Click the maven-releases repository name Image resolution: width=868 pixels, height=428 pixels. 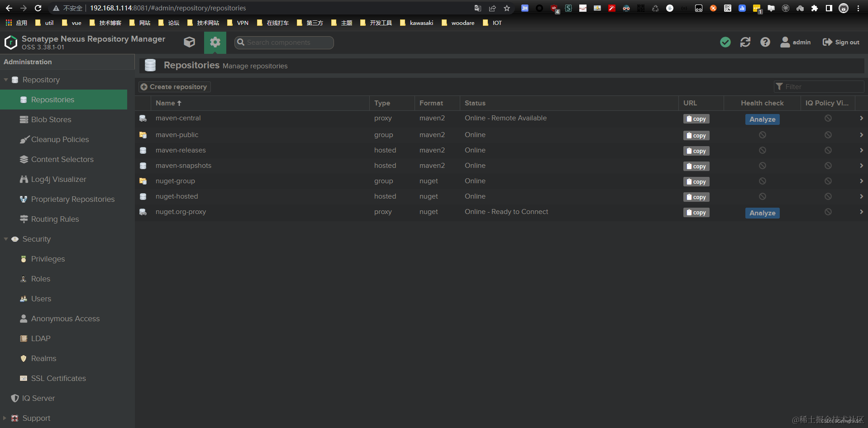pos(181,150)
